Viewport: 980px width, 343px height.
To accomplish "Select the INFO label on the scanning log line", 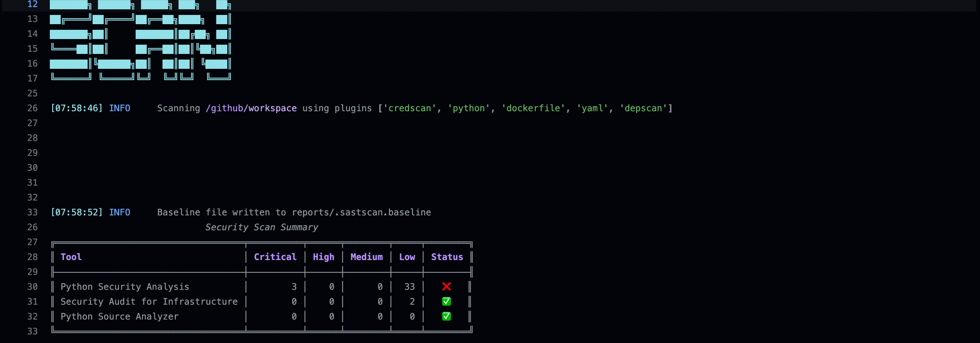I will 119,108.
